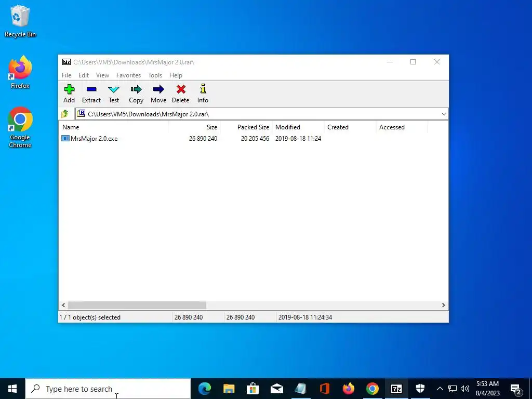Image resolution: width=532 pixels, height=399 pixels.
Task: Click the 20 205 456 packed size cell
Action: point(255,138)
